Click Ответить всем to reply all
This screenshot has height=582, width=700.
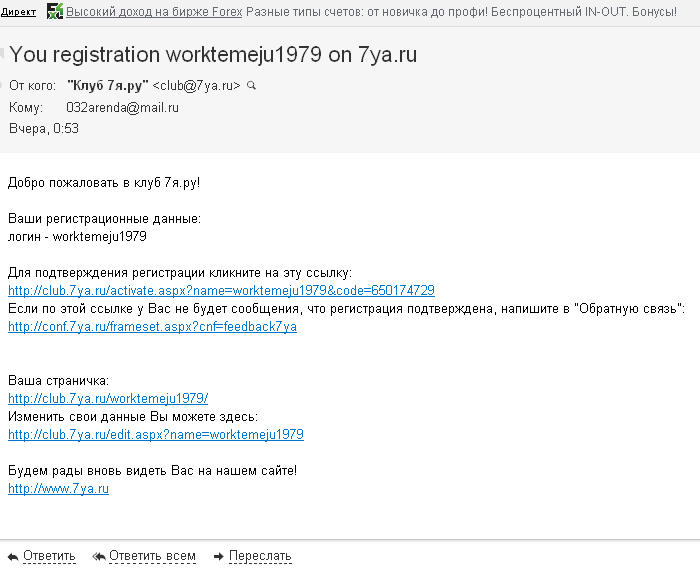pyautogui.click(x=152, y=556)
